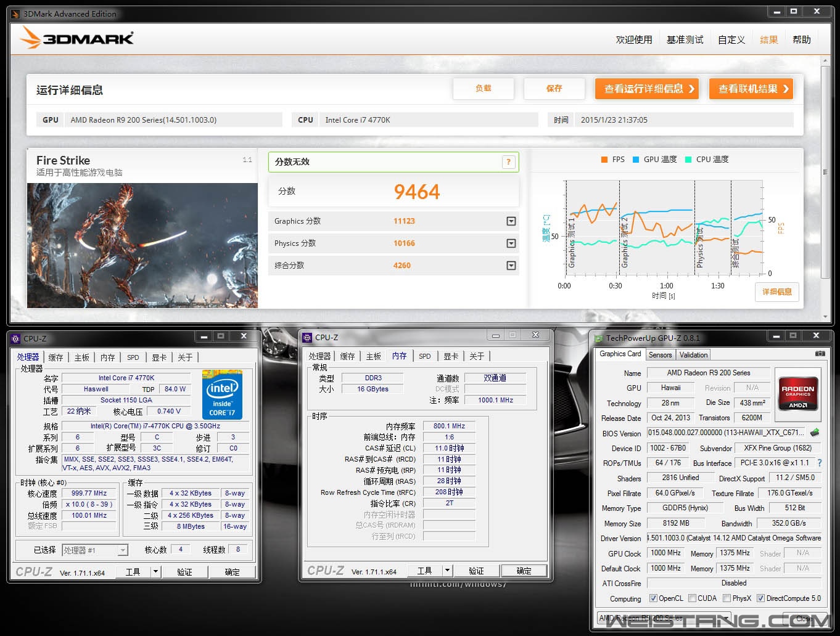Switch to 主板 tab in left CPU-Z
The width and height of the screenshot is (840, 636).
(82, 357)
